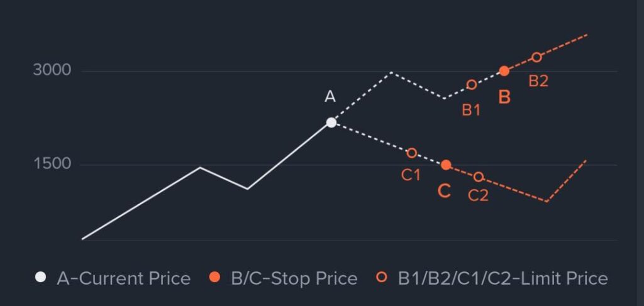The width and height of the screenshot is (644, 306).
Task: Click the 'B1' text label on chart
Action: 471,111
